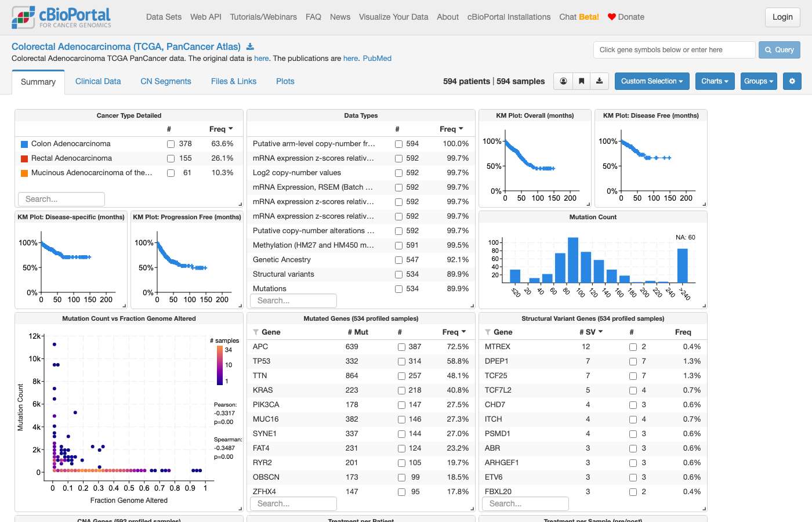Open the Custom Selection dropdown
Image resolution: width=812 pixels, height=522 pixels.
coord(652,81)
